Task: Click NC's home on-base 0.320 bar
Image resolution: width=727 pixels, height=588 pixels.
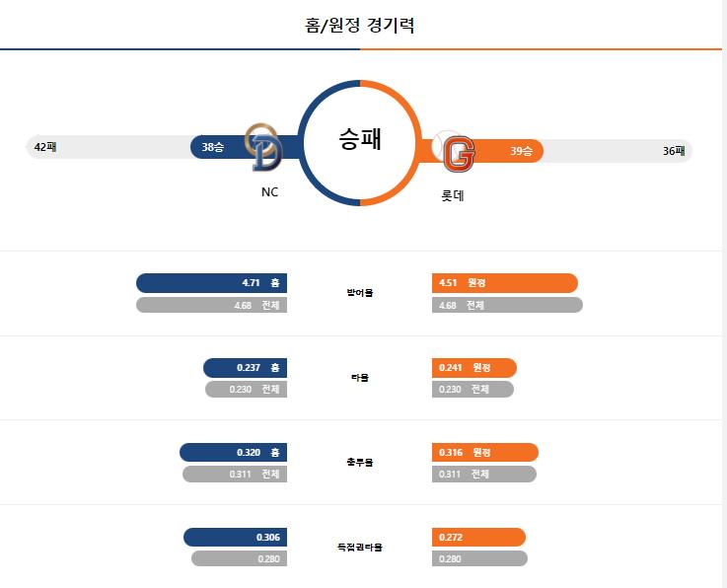Action: pos(233,452)
